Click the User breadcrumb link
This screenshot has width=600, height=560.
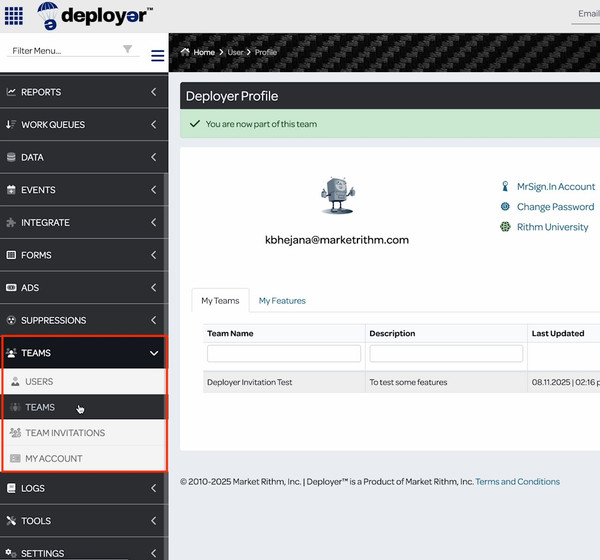point(235,52)
